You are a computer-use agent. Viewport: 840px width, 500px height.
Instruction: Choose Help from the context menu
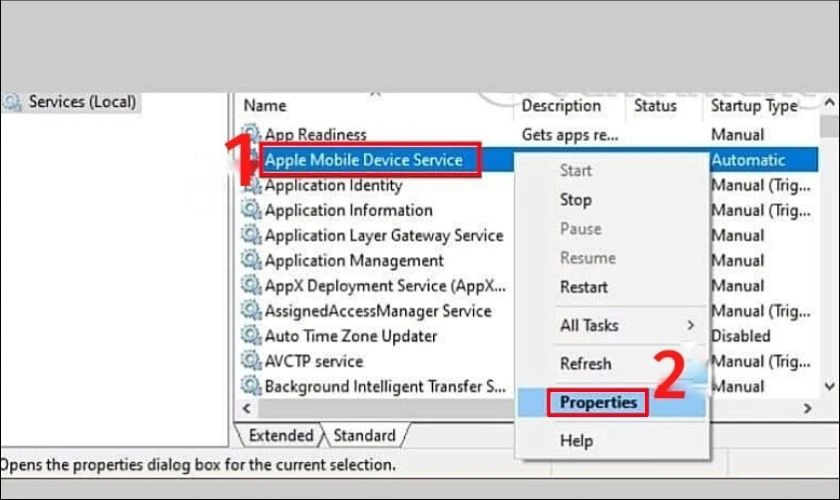tap(576, 441)
